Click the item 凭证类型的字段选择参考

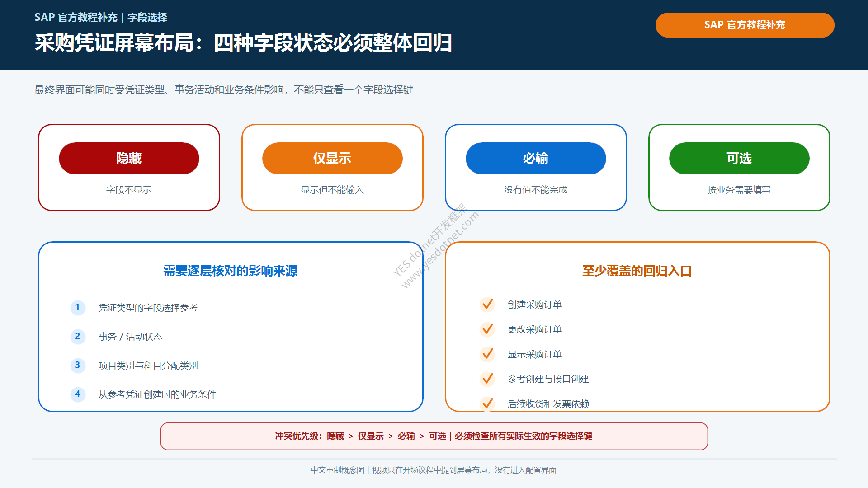148,308
